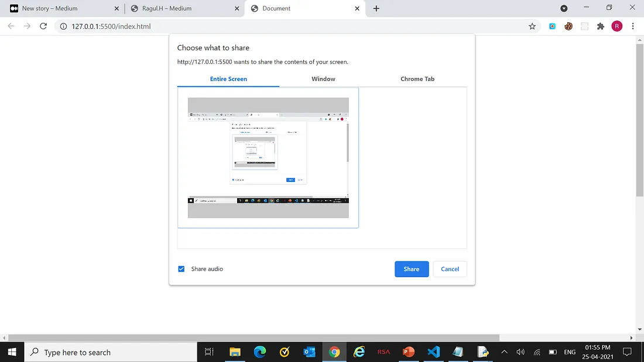
Task: Select the entire screen preview thumbnail
Action: [x=268, y=158]
